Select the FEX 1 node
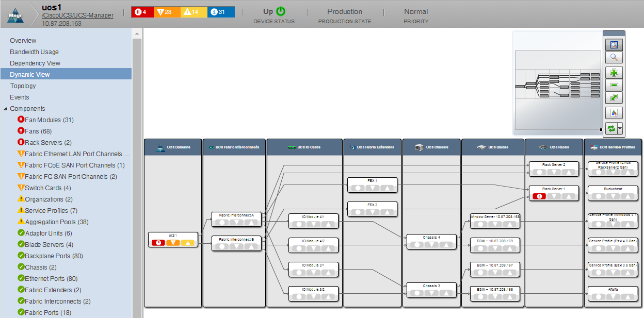 372,185
